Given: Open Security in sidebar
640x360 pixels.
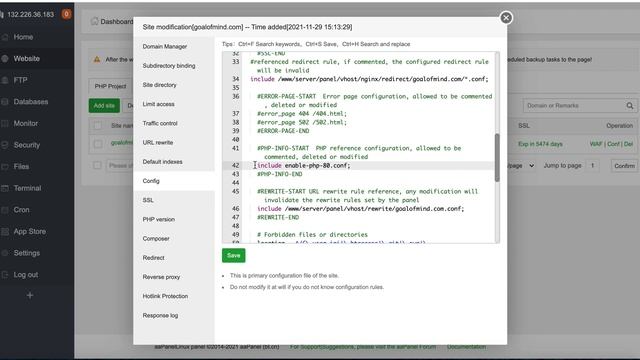Looking at the screenshot, I should (27, 145).
